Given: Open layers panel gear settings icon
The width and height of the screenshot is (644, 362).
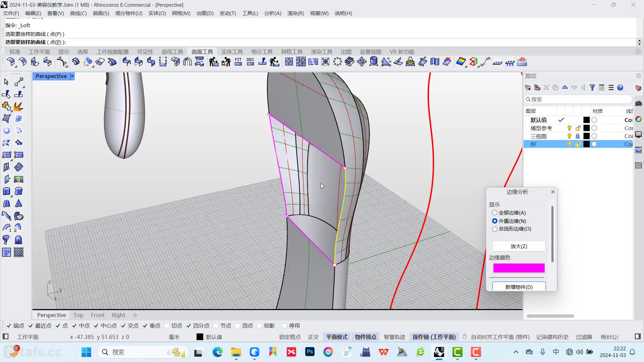Looking at the screenshot, I should pyautogui.click(x=638, y=76).
